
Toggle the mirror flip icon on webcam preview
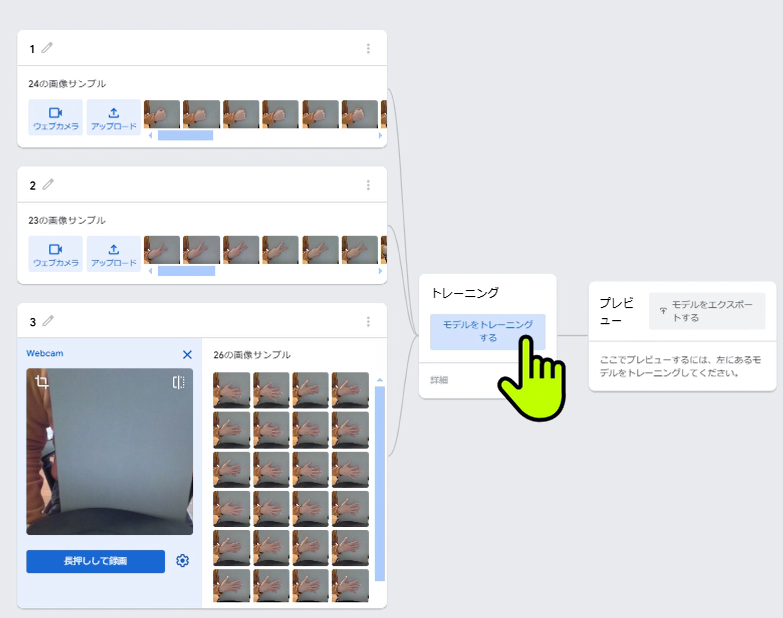(x=179, y=382)
